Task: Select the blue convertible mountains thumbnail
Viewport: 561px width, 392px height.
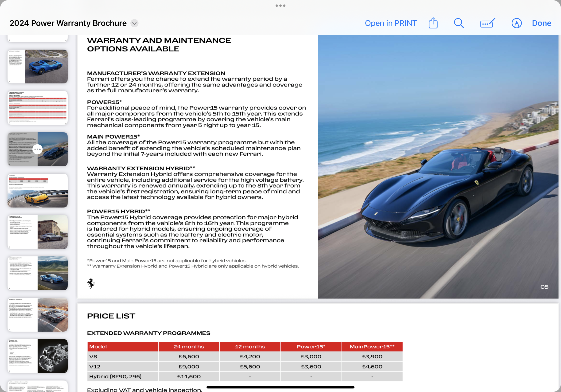Action: [38, 273]
